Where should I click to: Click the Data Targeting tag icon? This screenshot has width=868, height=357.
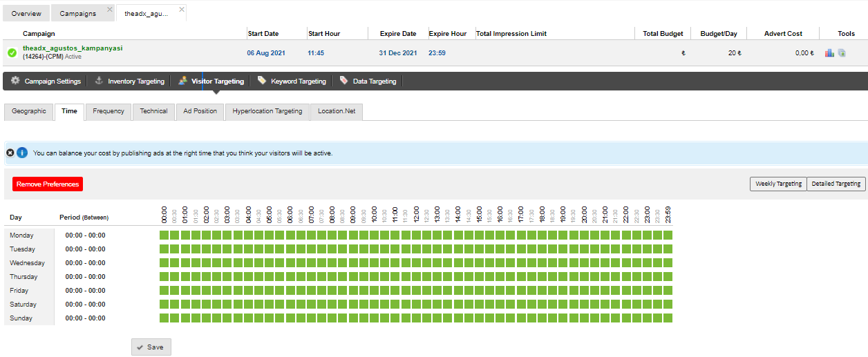point(344,81)
